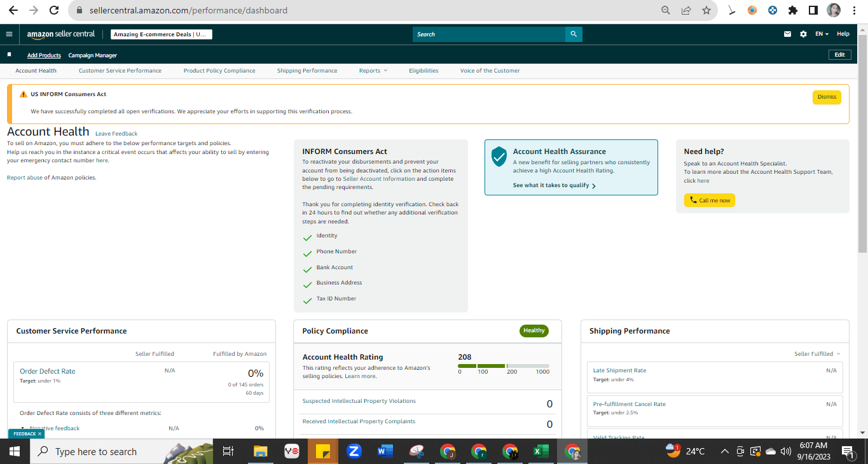This screenshot has height=464, width=868.
Task: Reload the page with the refresh icon
Action: 54,10
